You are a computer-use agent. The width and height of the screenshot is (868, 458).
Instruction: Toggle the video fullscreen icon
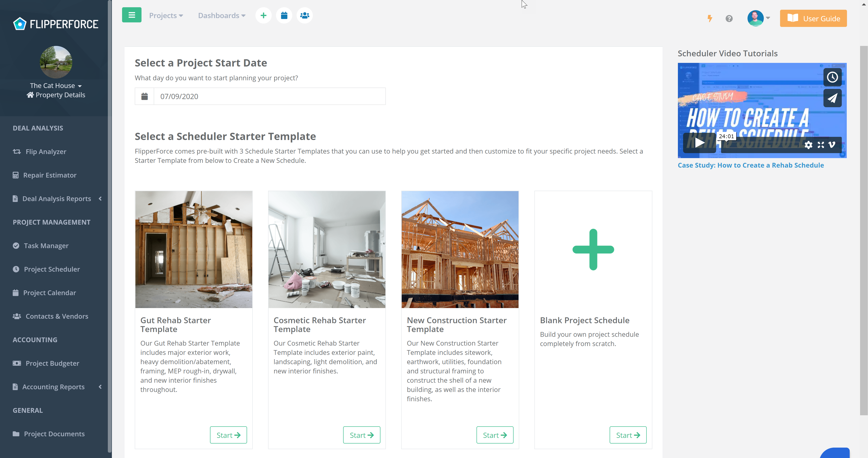(821, 145)
